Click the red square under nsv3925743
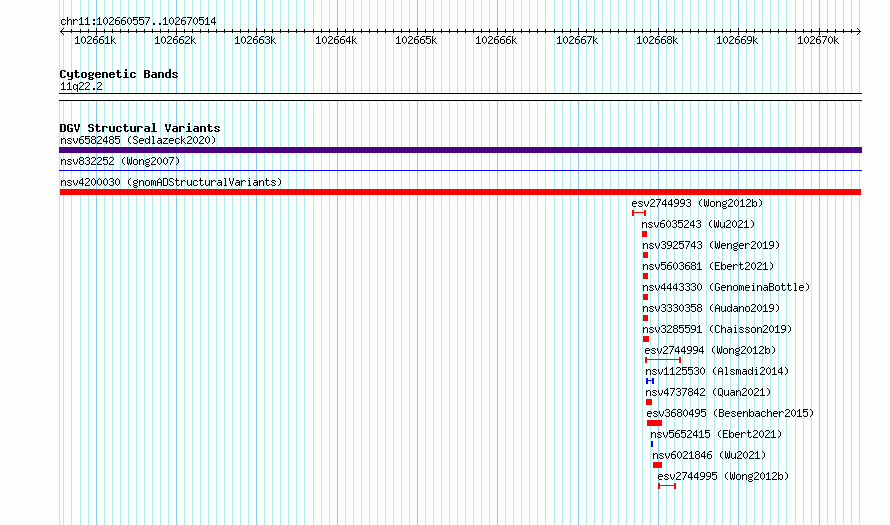The image size is (890, 525). 645,255
